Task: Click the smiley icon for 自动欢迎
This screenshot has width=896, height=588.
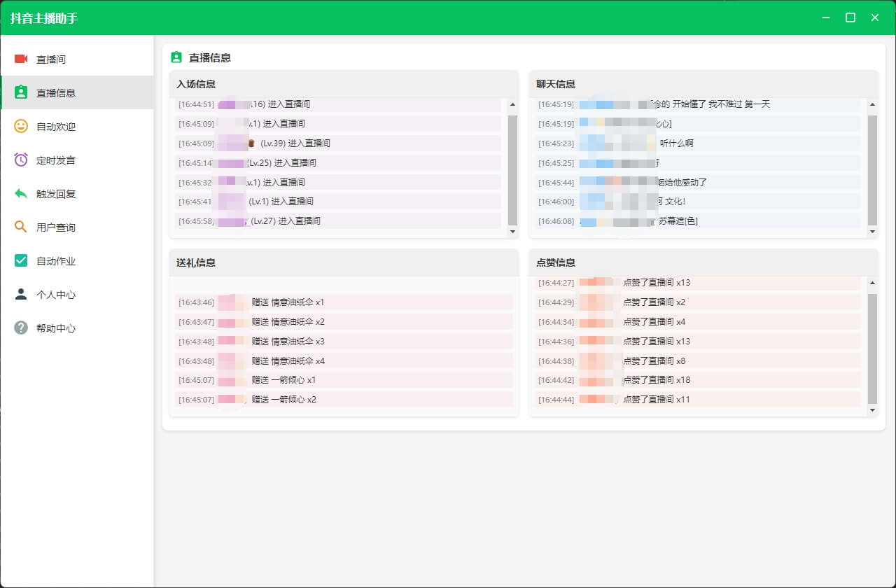Action: [x=21, y=126]
